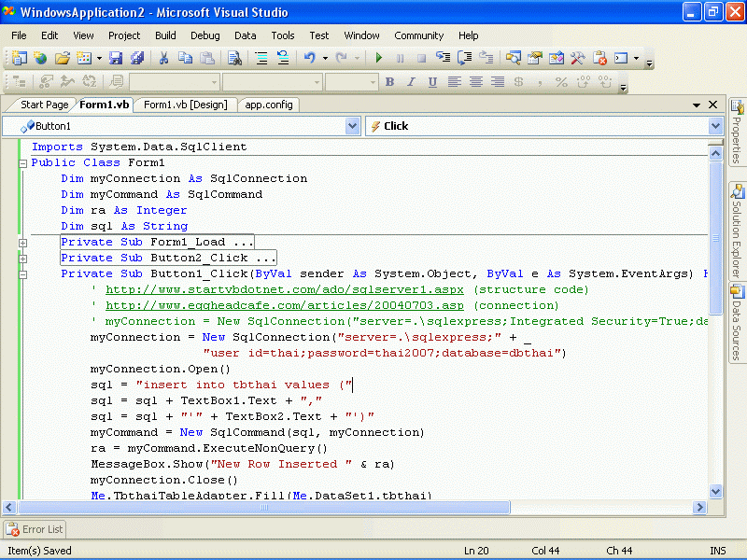This screenshot has height=560, width=747.
Task: Open the Debug menu
Action: (204, 35)
